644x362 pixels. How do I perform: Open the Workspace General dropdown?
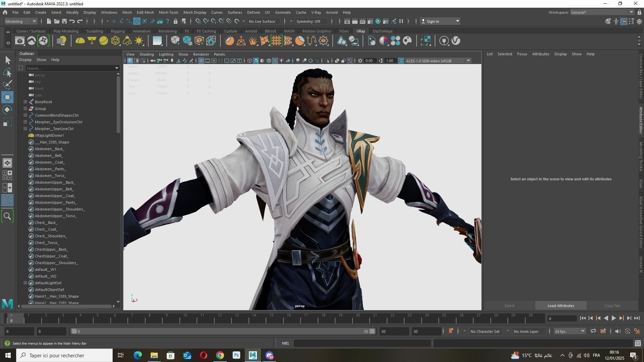click(x=602, y=12)
